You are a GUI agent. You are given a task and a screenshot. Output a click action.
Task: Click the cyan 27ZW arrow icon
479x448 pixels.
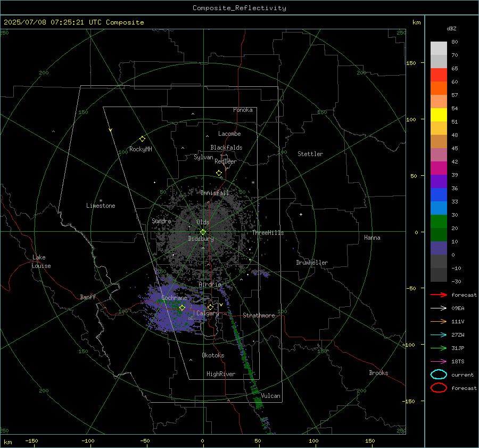pyautogui.click(x=439, y=335)
